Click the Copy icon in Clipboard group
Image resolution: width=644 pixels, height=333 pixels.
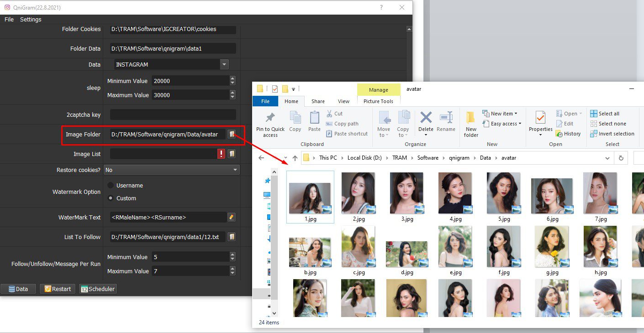[295, 122]
